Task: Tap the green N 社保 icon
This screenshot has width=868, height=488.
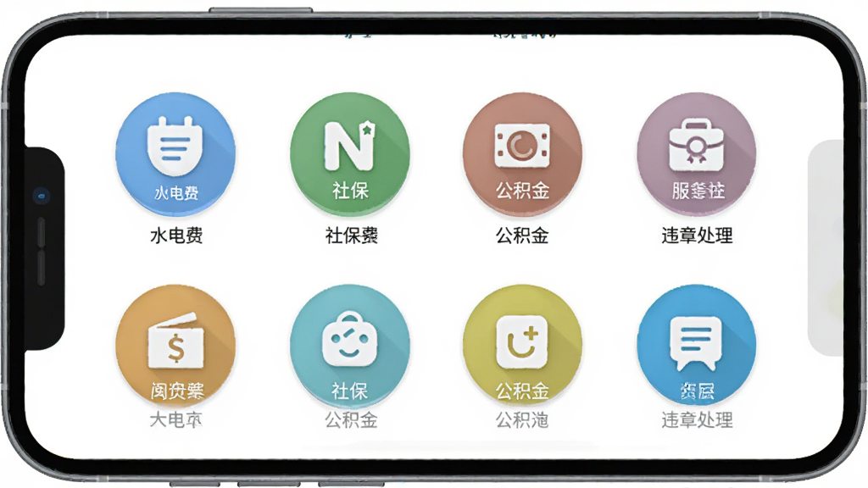Action: pyautogui.click(x=350, y=154)
